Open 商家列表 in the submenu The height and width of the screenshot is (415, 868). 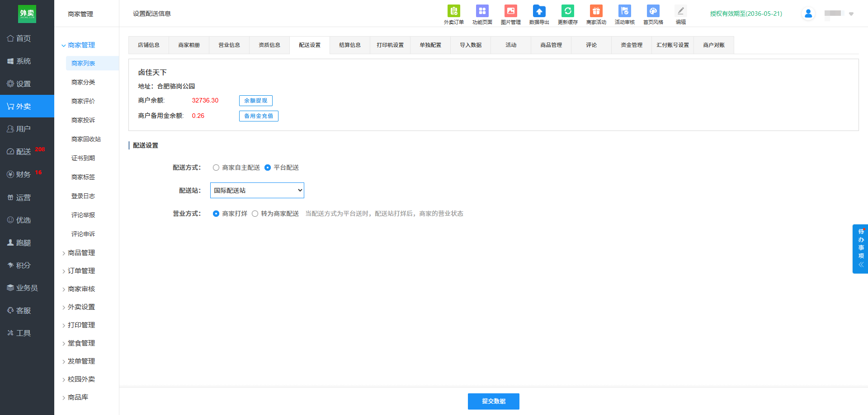click(92, 63)
